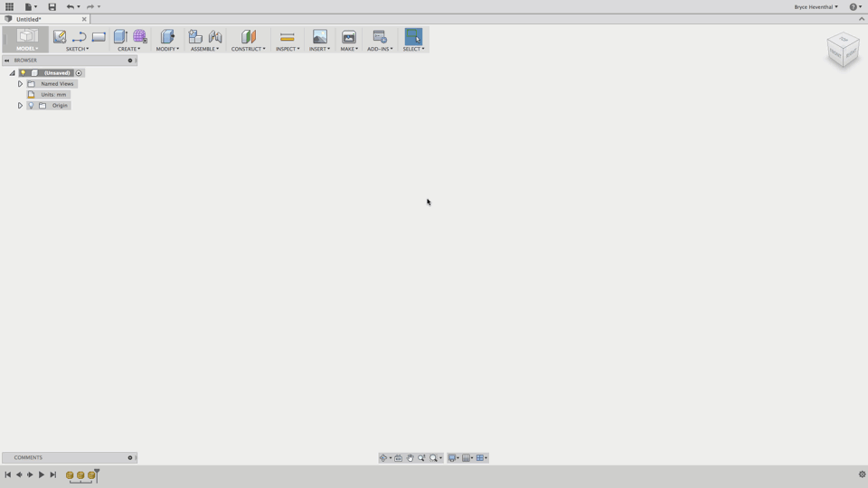Open the CONSTRUCT menu
The height and width of the screenshot is (488, 868).
pyautogui.click(x=248, y=49)
